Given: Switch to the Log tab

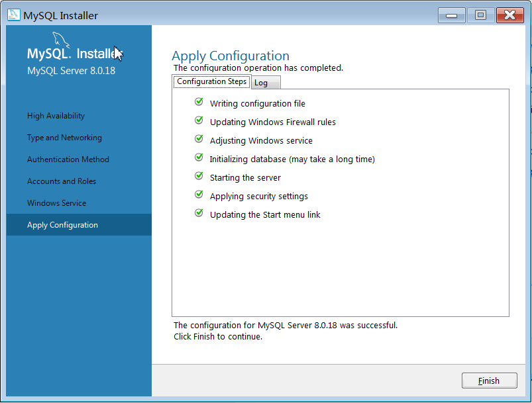Looking at the screenshot, I should click(266, 83).
